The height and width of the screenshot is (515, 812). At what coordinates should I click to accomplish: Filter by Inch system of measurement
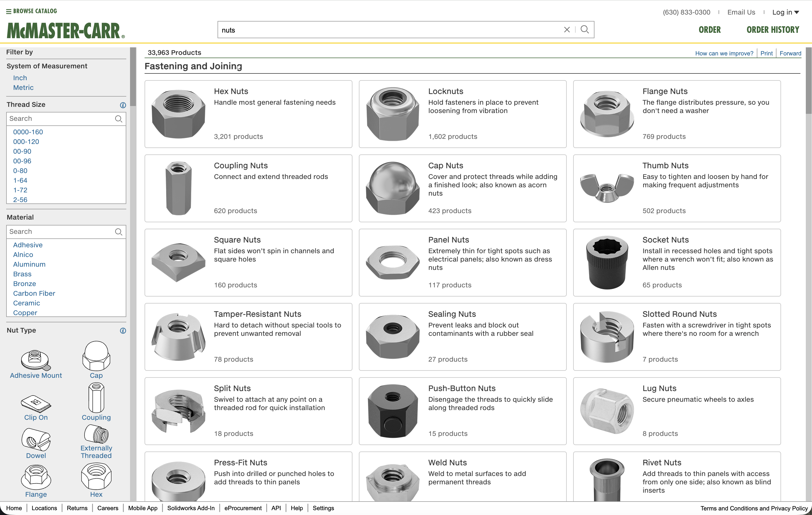click(x=20, y=77)
